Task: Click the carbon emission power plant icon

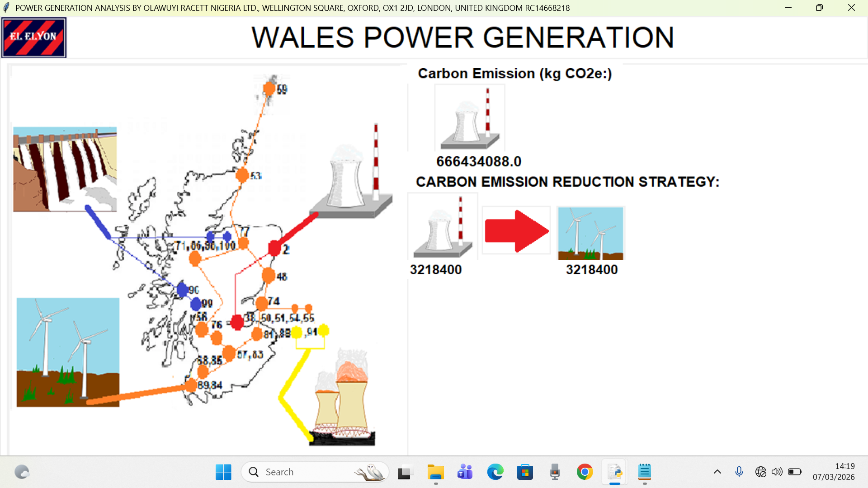Action: 470,118
